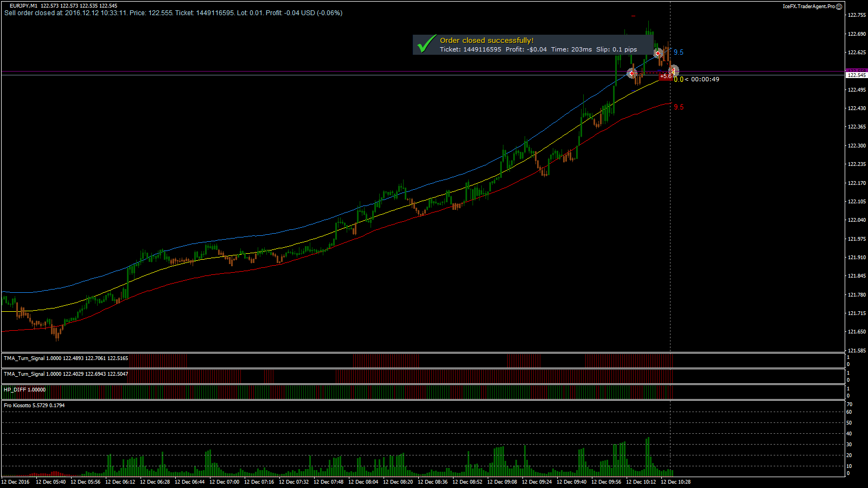This screenshot has width=868, height=488.
Task: Click the yellow 0.0 middle band label
Action: point(679,80)
